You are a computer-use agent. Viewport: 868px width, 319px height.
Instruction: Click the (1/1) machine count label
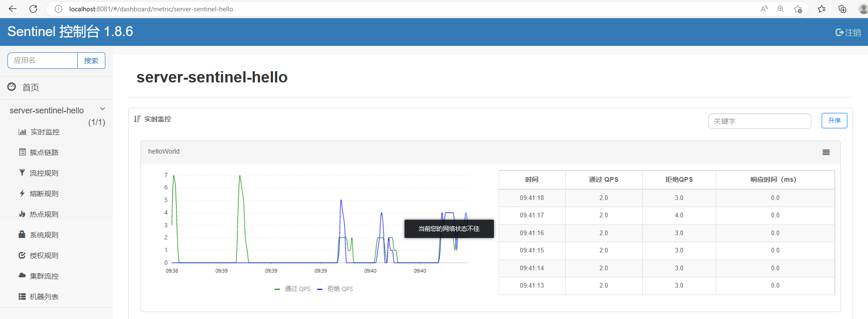96,122
